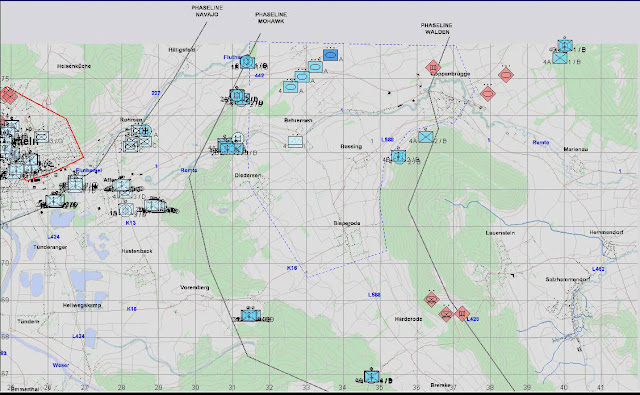
Task: Select the infantry unit labeled 4A 1/B
Action: coord(560,58)
